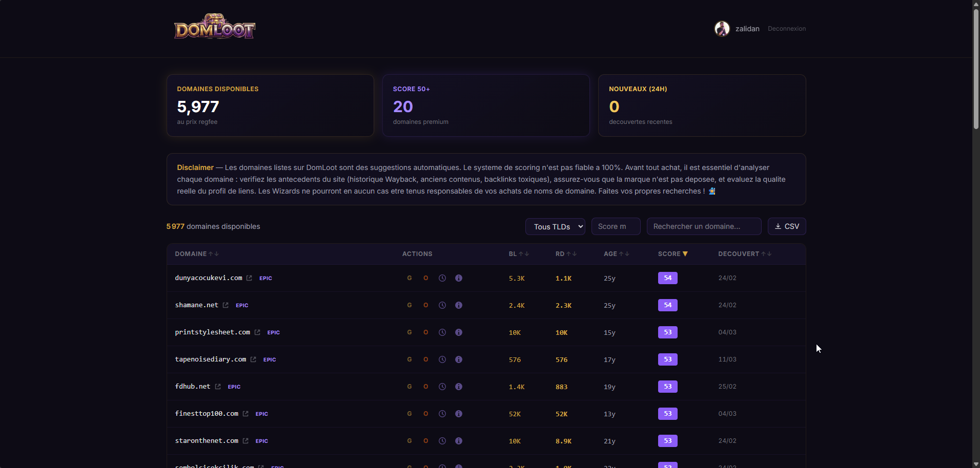Click the G icon for staronthenet.com
980x468 pixels.
tap(410, 440)
